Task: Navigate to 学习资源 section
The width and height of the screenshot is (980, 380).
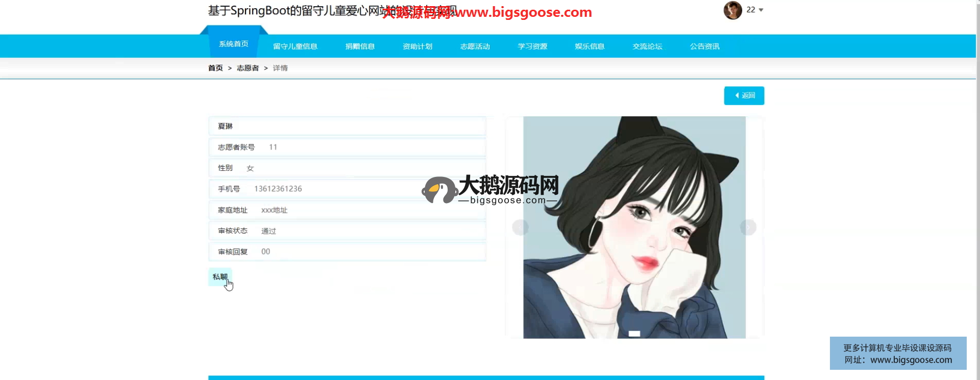Action: pos(532,46)
